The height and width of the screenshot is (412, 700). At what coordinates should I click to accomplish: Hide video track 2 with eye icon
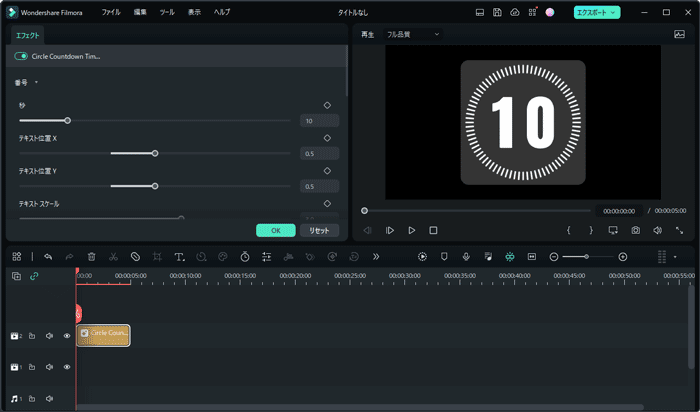(x=67, y=336)
